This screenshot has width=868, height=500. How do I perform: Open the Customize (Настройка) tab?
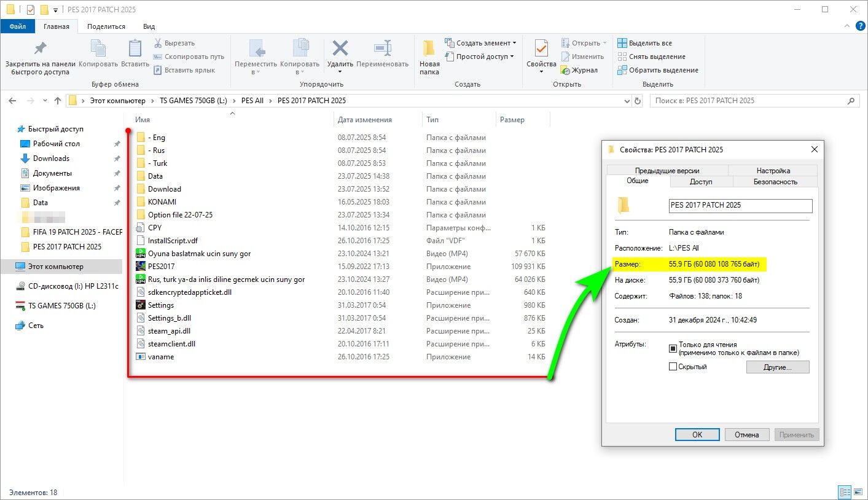pos(773,170)
